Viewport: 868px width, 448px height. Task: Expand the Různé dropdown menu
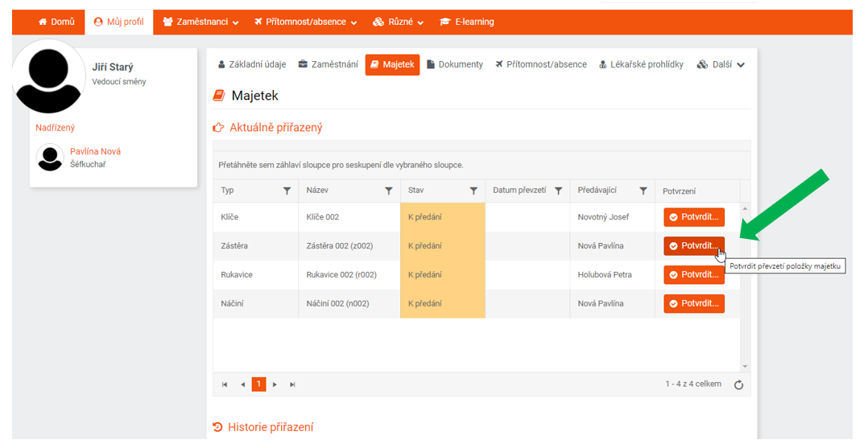tap(398, 23)
